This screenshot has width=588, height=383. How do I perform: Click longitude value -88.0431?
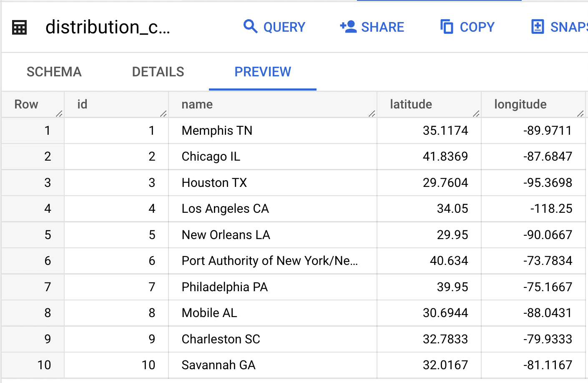click(x=548, y=313)
